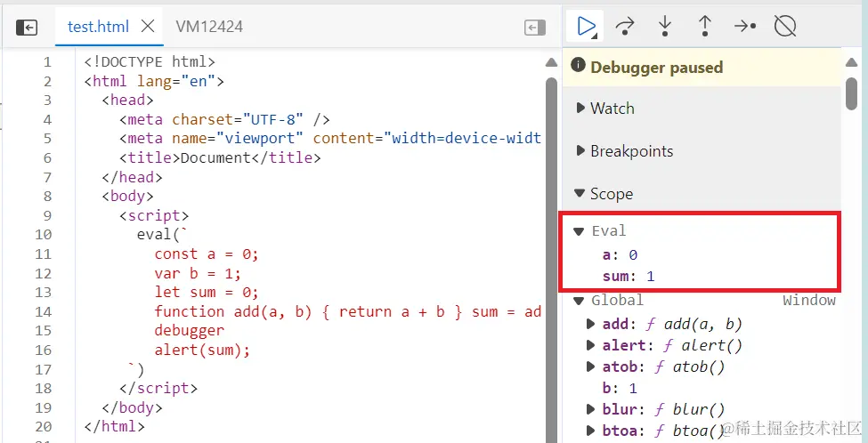The height and width of the screenshot is (443, 868).
Task: Click the <!DOCTYPE html> line
Action: [x=150, y=61]
